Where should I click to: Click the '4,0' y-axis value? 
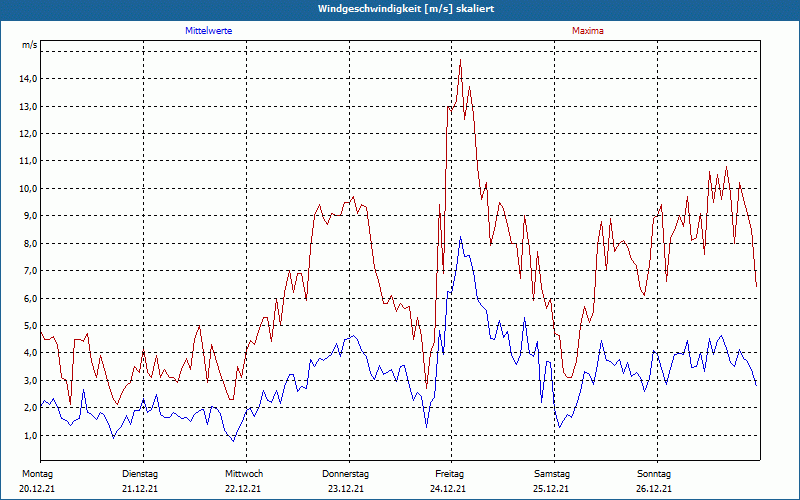(x=30, y=353)
